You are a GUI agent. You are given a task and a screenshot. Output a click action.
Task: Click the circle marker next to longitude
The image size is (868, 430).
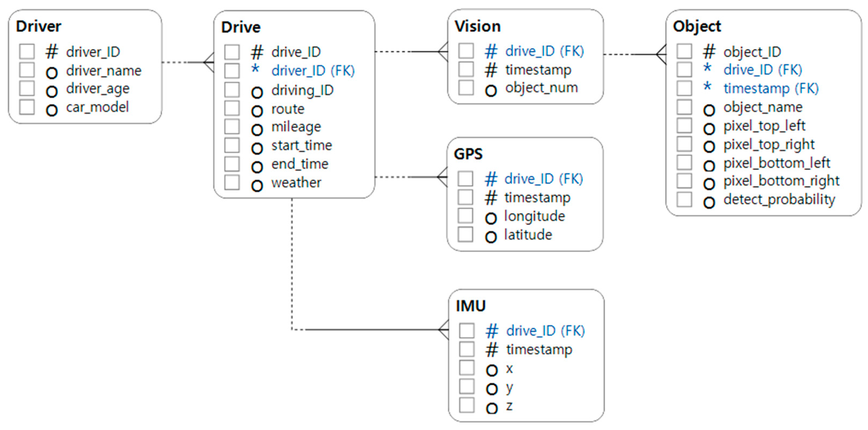click(491, 219)
